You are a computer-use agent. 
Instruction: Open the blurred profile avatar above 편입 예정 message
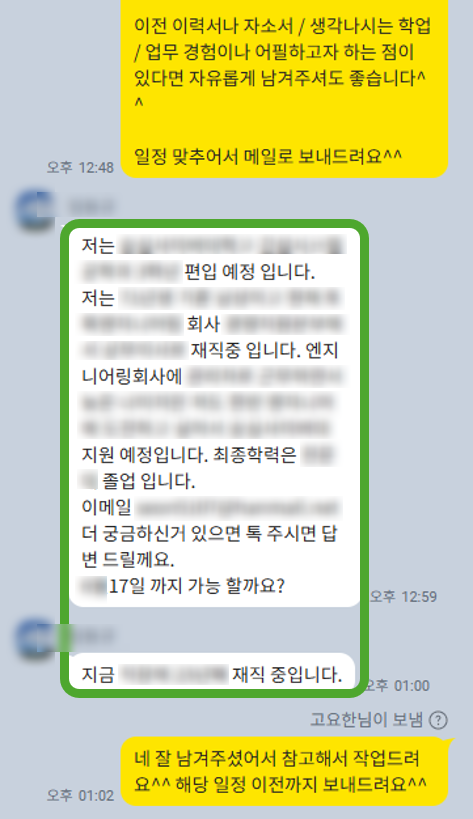(35, 211)
